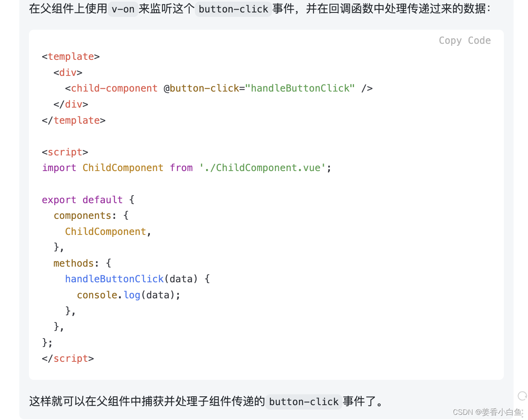528x420 pixels.
Task: Click the 'handleButtonClick(data) {' method definition
Action: [x=137, y=279]
